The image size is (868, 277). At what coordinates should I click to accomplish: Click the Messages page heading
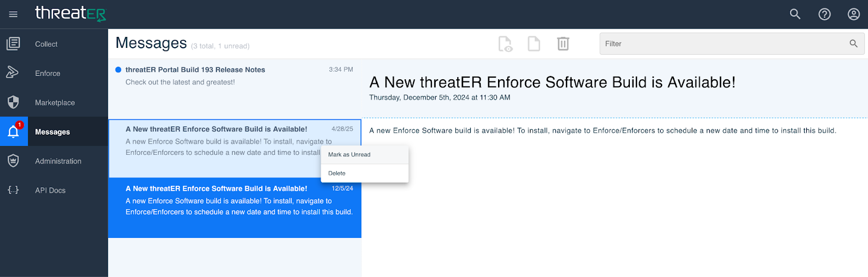(x=151, y=43)
